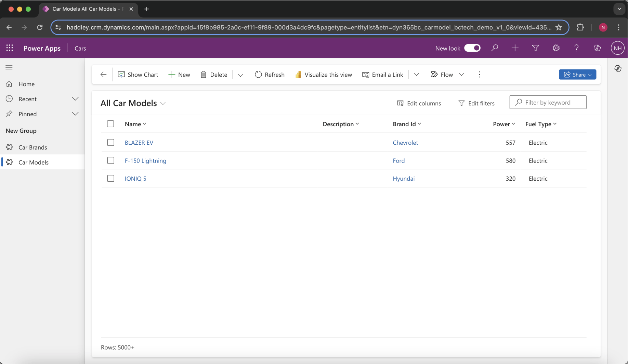This screenshot has width=628, height=364.
Task: Open the F-150 Lightning record
Action: 145,160
